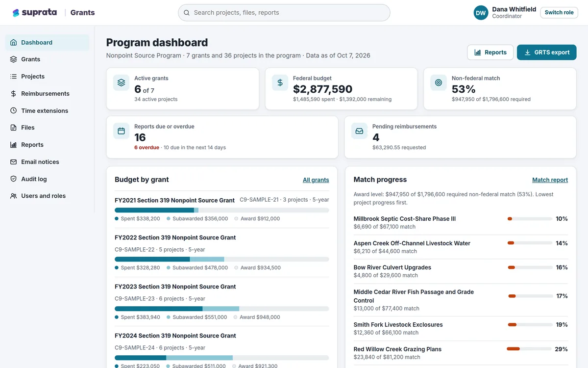The height and width of the screenshot is (368, 588).
Task: Click the red '6 overdue' text
Action: point(147,147)
